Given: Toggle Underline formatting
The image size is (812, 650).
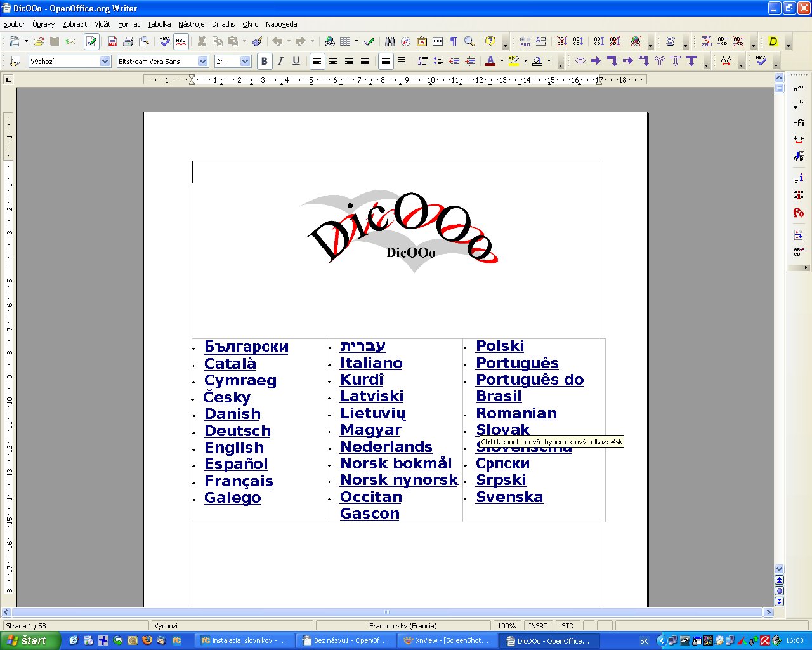Looking at the screenshot, I should 296,61.
